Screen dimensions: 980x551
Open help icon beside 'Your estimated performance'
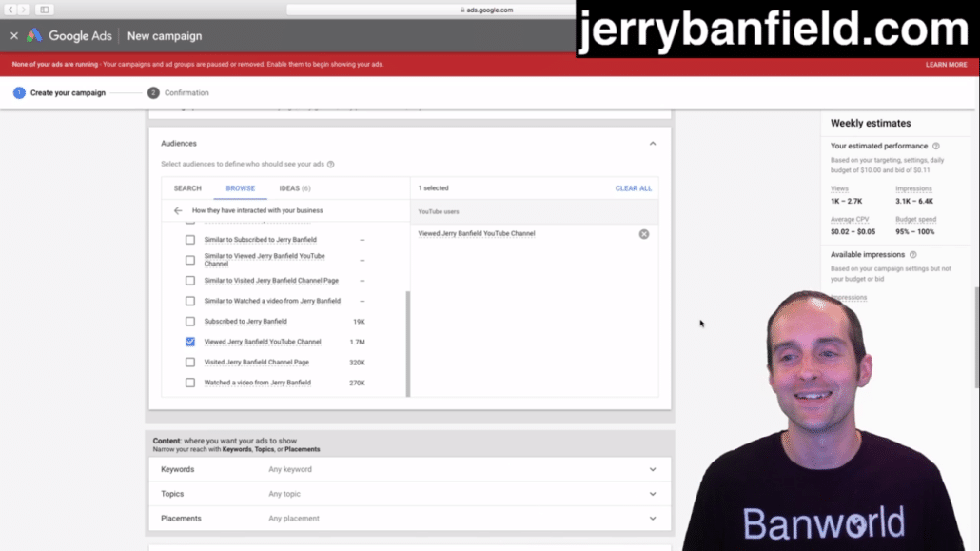click(935, 147)
